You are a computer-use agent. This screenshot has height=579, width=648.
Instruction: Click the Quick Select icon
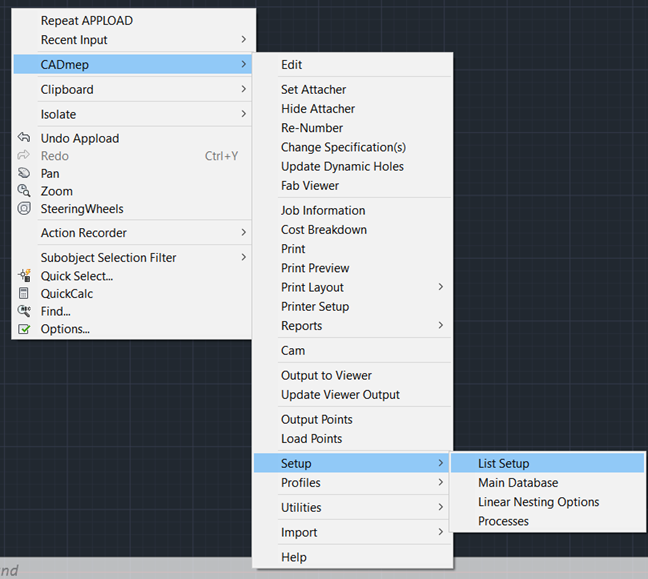pyautogui.click(x=24, y=275)
